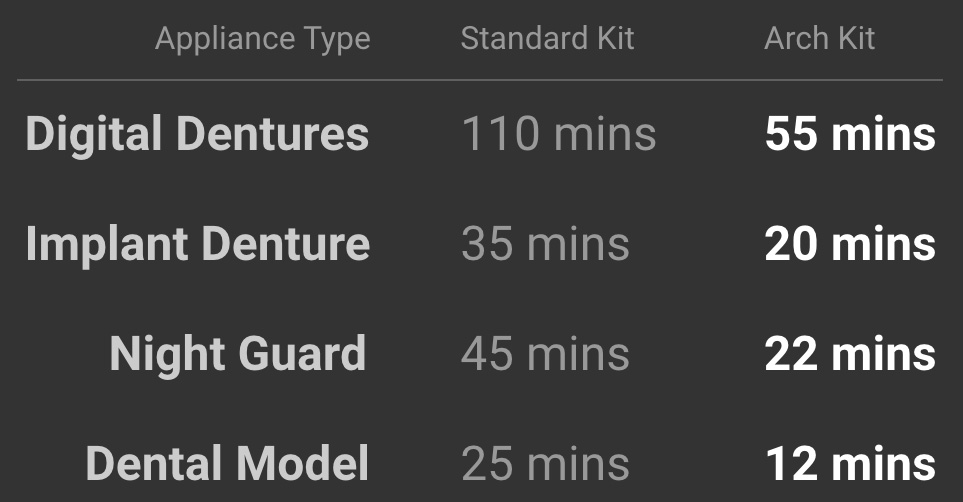Click the word Model in last row label
The width and height of the screenshot is (963, 502).
point(301,464)
